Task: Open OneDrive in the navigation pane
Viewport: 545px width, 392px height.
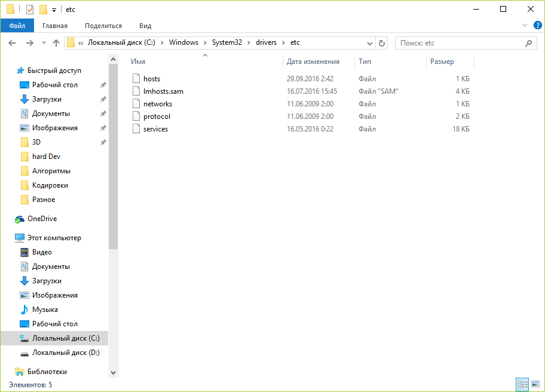Action: [x=42, y=219]
